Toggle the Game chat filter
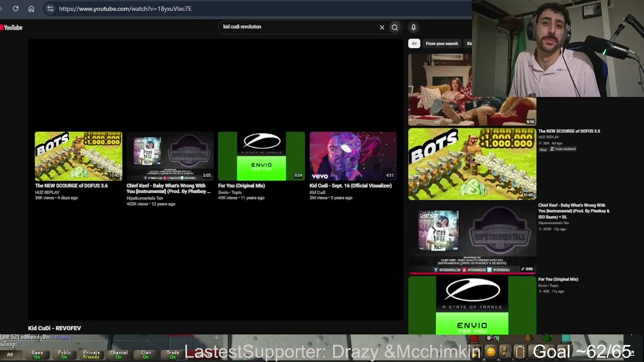Screen dimensions: 644x362 37,355
